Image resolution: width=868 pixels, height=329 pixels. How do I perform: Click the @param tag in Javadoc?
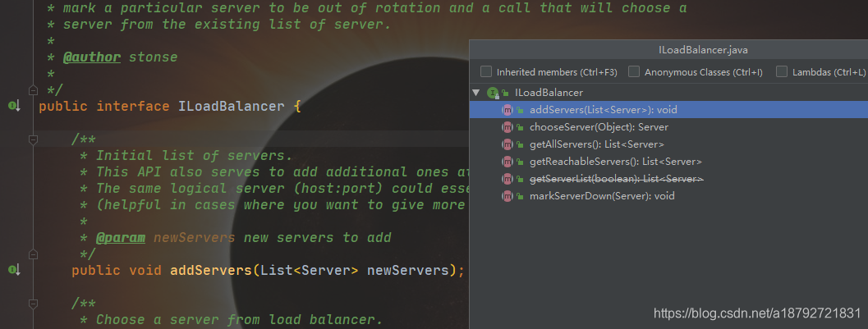click(121, 238)
